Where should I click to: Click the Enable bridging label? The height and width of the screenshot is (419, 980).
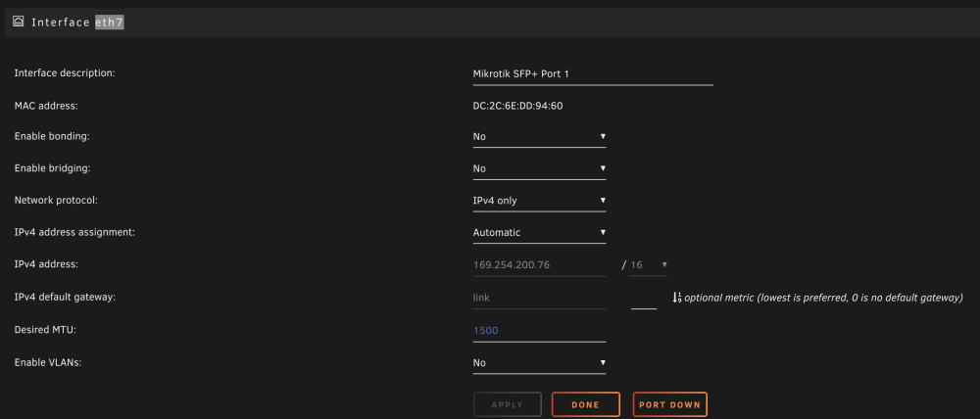point(53,168)
